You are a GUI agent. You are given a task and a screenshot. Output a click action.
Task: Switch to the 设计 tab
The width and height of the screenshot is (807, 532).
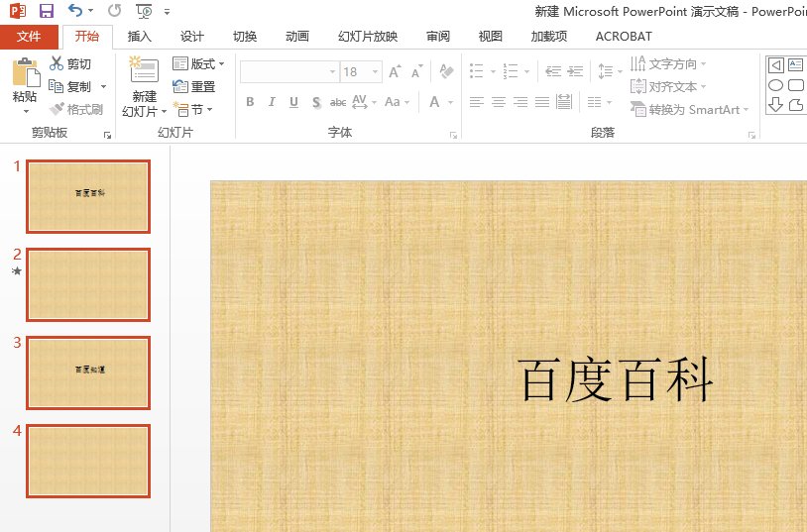192,37
